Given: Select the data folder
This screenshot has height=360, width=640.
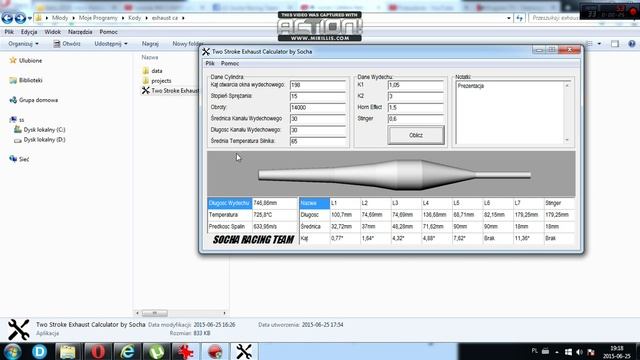Looking at the screenshot, I should (152, 71).
